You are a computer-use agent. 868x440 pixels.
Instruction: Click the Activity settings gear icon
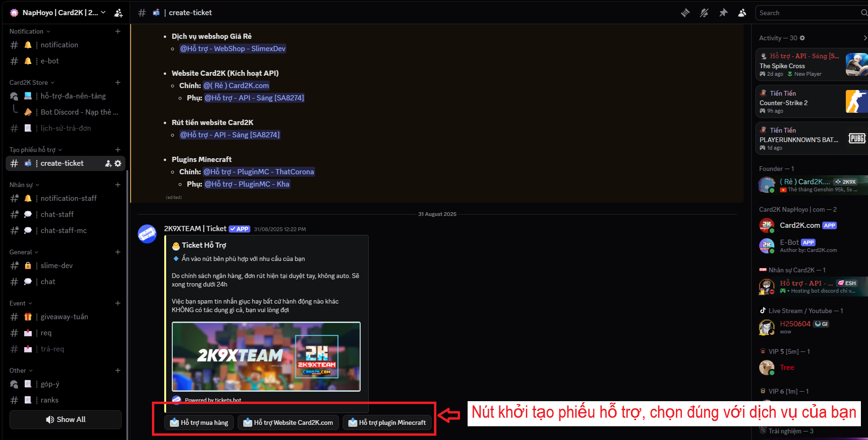coord(802,38)
